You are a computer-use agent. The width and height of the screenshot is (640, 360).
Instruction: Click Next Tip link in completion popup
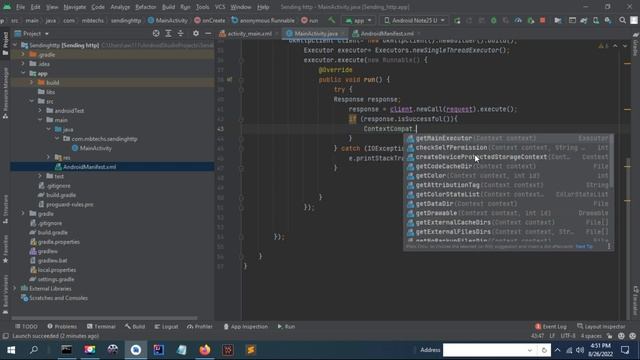pos(584,247)
